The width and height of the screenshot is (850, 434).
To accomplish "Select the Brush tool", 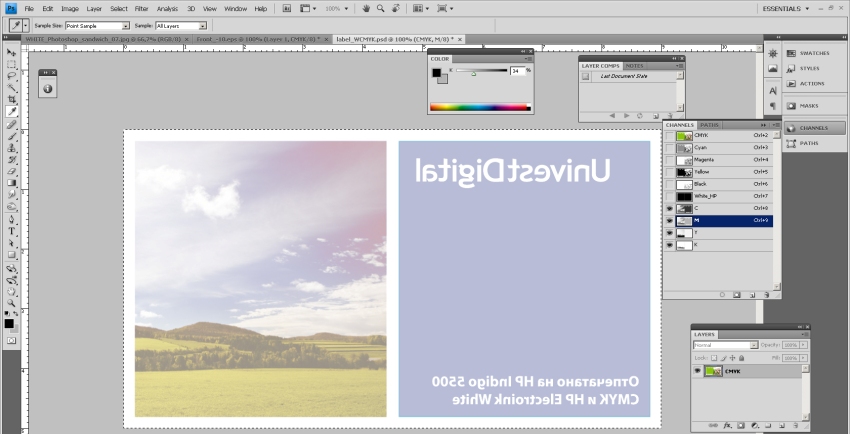I will [11, 137].
